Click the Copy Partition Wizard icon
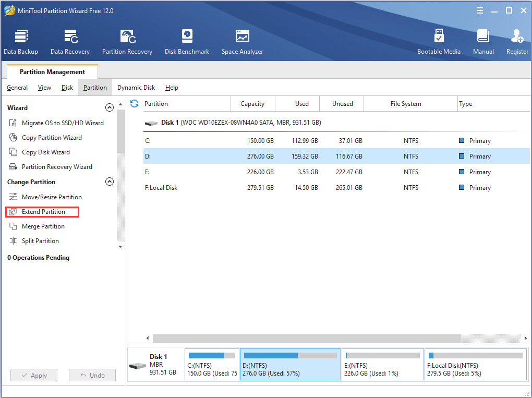 click(x=13, y=137)
